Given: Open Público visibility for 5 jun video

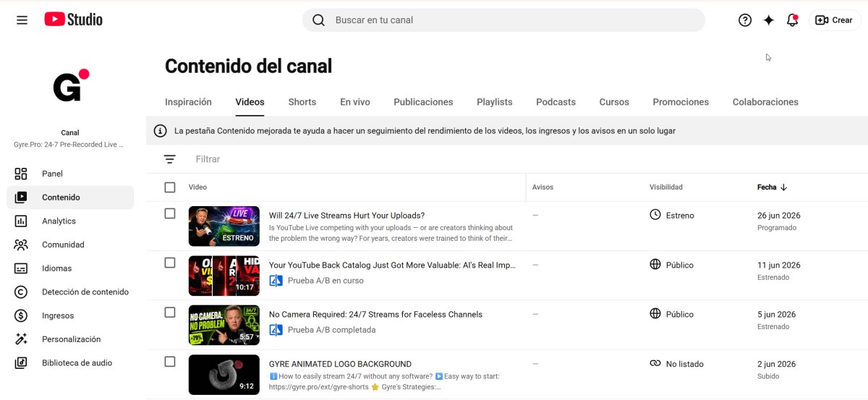Looking at the screenshot, I should (680, 314).
